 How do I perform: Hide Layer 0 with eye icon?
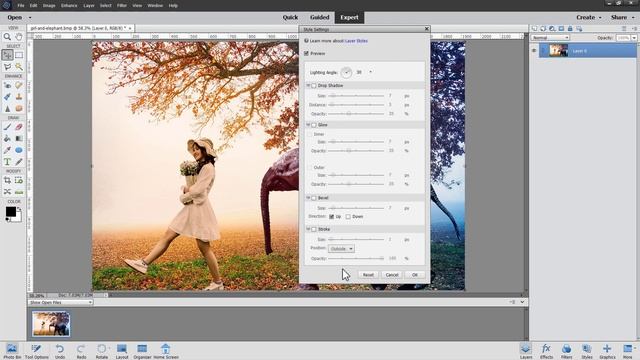tap(534, 51)
